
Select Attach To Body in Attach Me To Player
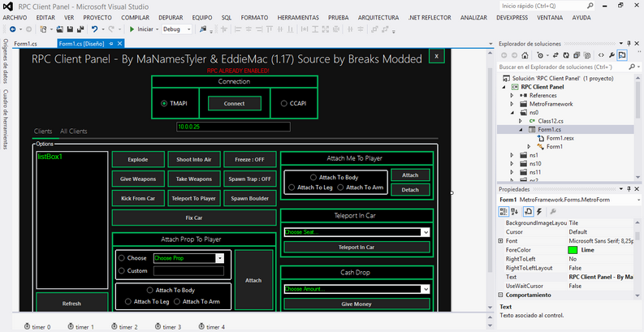[313, 177]
